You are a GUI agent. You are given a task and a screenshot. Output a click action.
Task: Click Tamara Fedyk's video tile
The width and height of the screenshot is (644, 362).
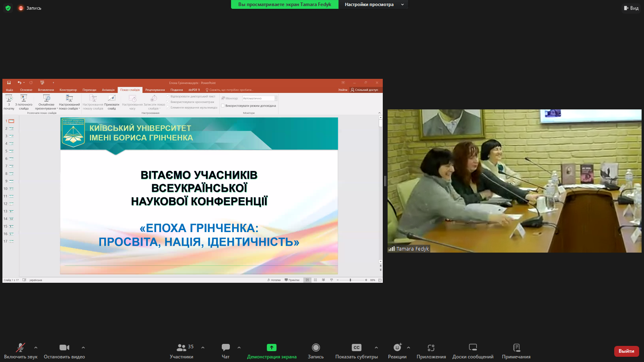[x=514, y=181]
